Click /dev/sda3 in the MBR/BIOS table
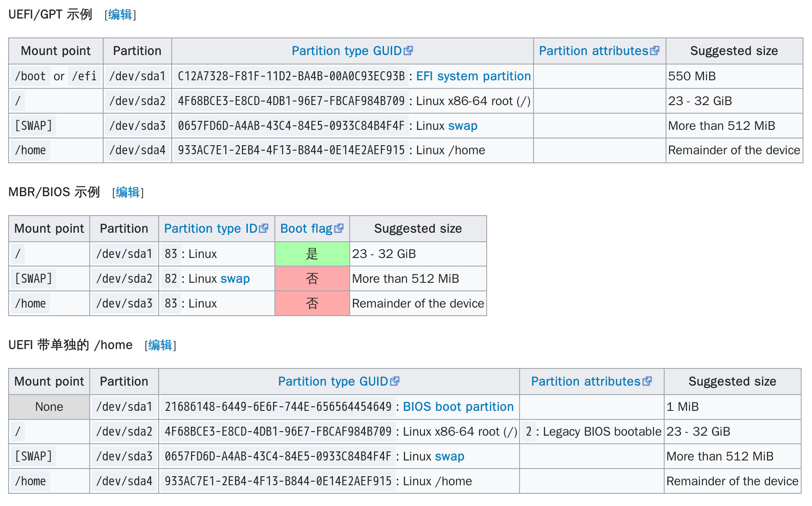This screenshot has height=506, width=812. coord(124,304)
